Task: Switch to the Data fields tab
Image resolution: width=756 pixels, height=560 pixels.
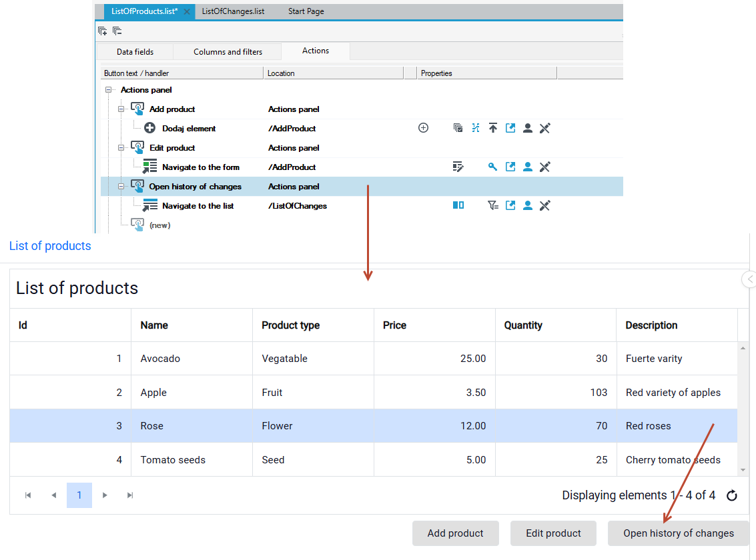Action: (x=135, y=52)
